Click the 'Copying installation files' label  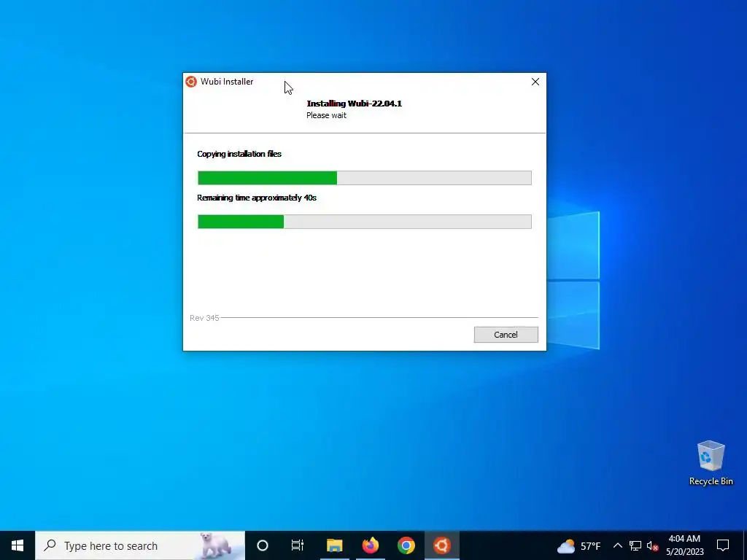(x=239, y=154)
